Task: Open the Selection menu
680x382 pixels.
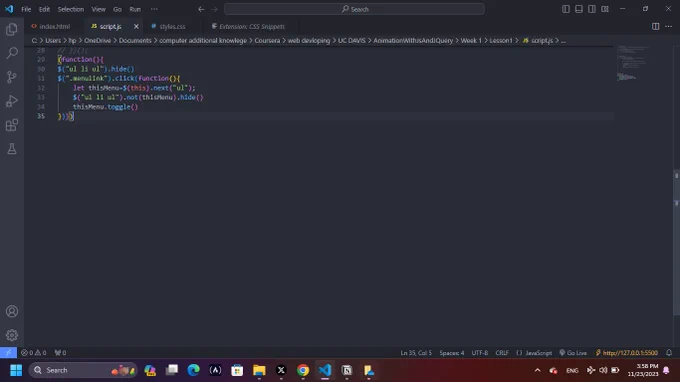Action: pyautogui.click(x=71, y=9)
